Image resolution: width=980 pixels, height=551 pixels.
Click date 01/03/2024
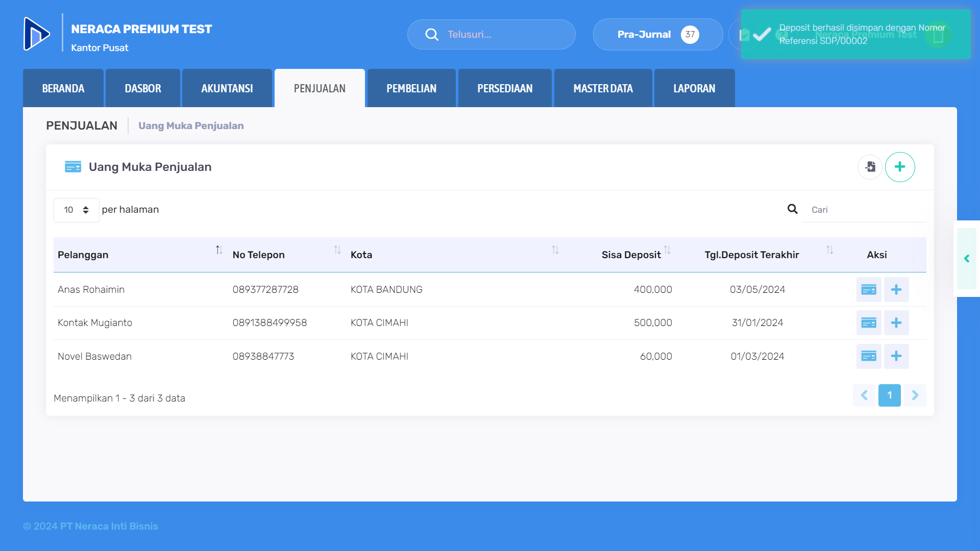point(757,356)
